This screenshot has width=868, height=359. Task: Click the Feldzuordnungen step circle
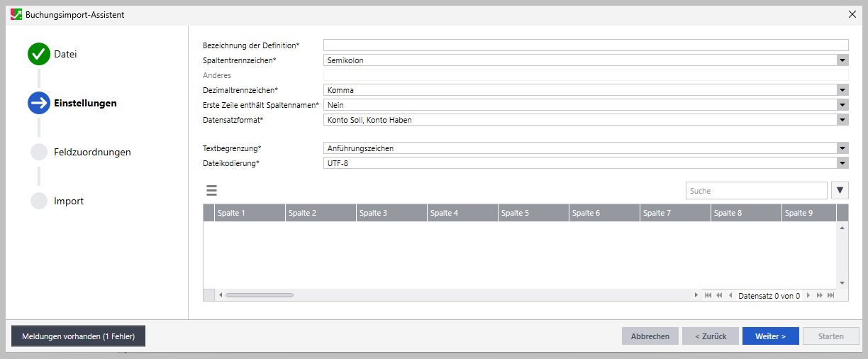(x=39, y=153)
